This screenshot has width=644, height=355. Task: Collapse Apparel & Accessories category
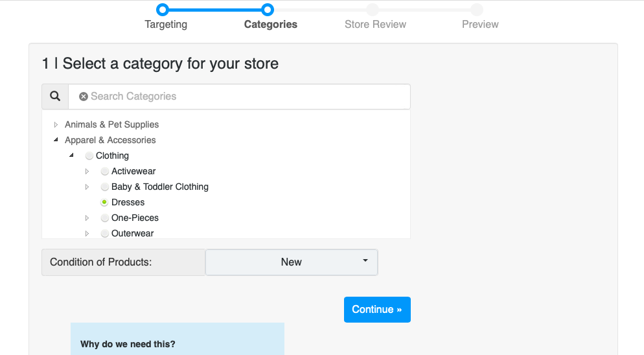(x=56, y=140)
